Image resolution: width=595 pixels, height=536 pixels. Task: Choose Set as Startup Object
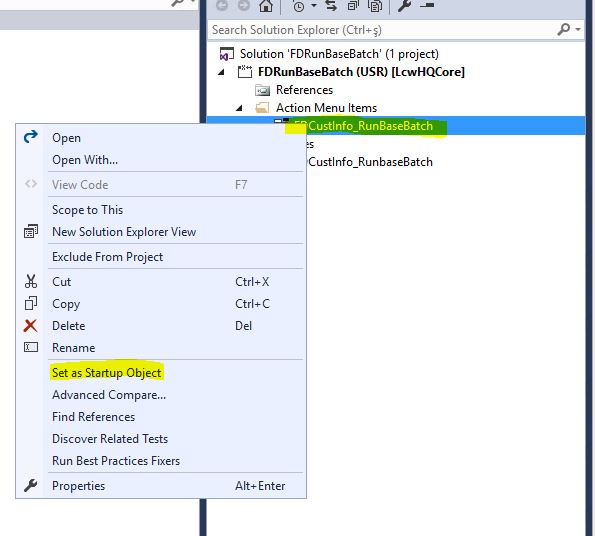107,373
